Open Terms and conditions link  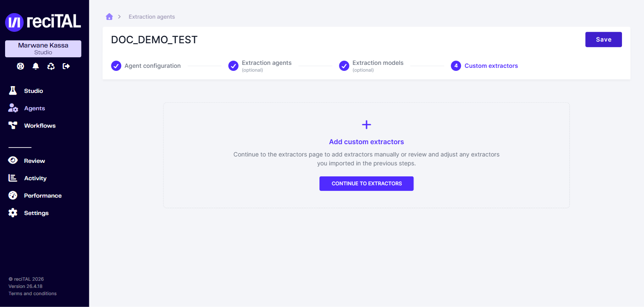(x=33, y=293)
